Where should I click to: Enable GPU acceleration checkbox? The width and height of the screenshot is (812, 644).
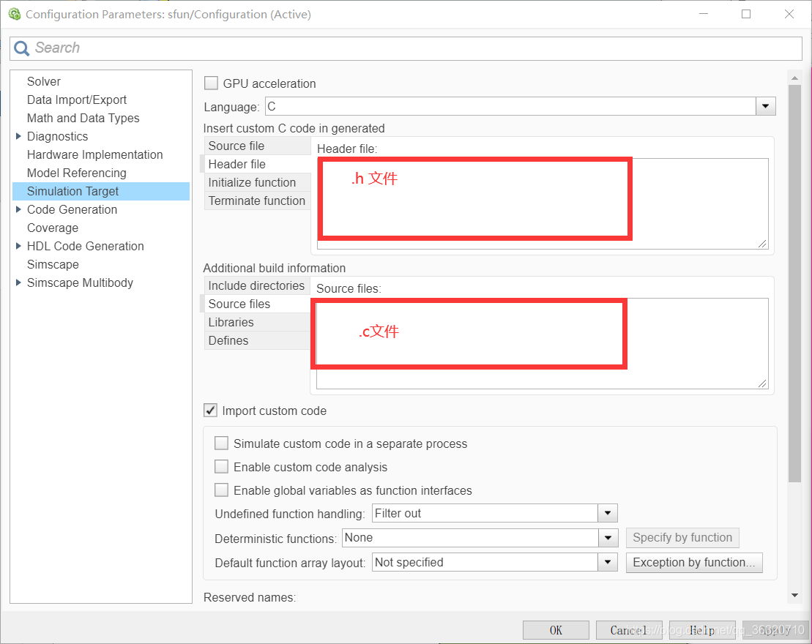point(211,83)
